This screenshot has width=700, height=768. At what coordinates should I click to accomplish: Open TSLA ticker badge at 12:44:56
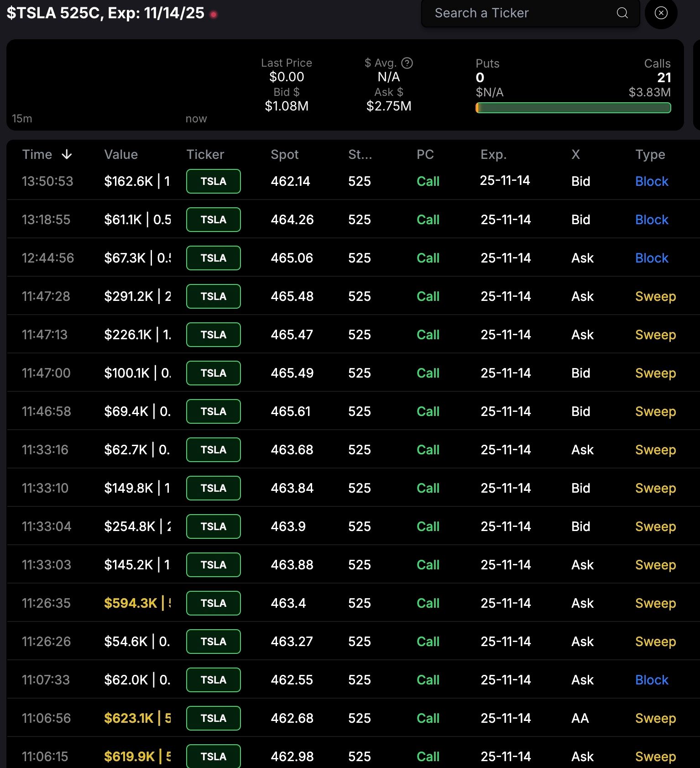click(x=214, y=258)
